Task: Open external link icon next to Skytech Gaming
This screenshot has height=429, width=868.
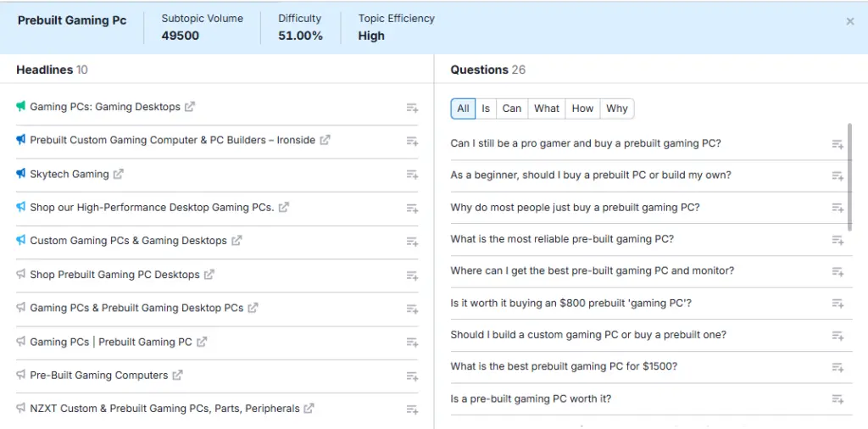Action: [119, 174]
